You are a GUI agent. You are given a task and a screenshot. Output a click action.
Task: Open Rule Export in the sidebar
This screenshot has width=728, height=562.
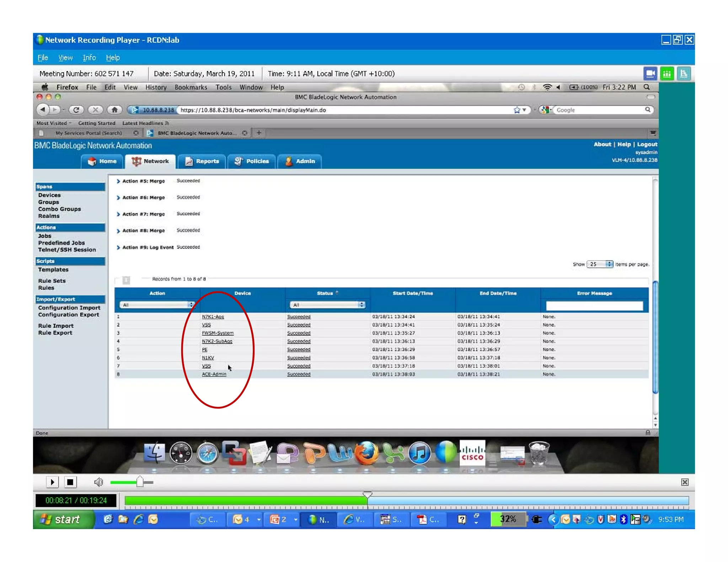pyautogui.click(x=55, y=333)
